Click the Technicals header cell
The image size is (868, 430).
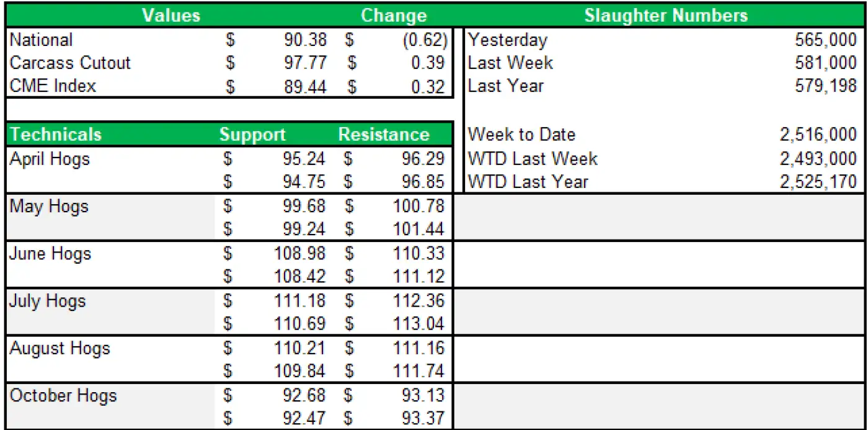click(56, 135)
